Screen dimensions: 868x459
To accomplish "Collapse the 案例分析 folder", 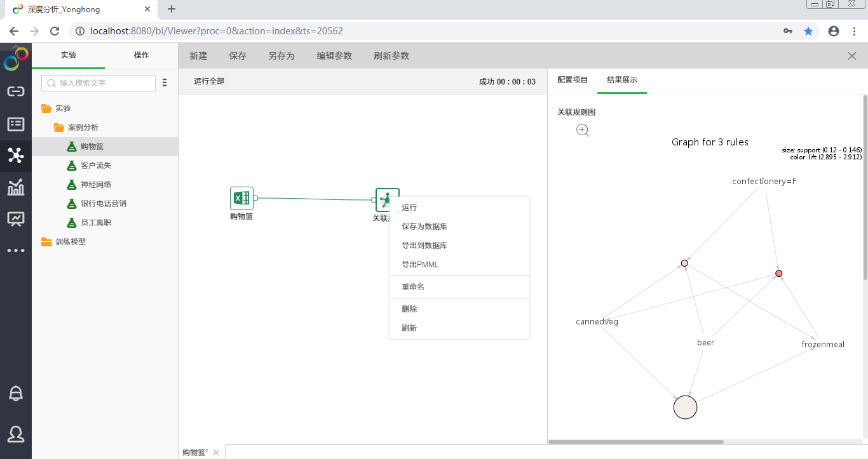I will pyautogui.click(x=58, y=128).
